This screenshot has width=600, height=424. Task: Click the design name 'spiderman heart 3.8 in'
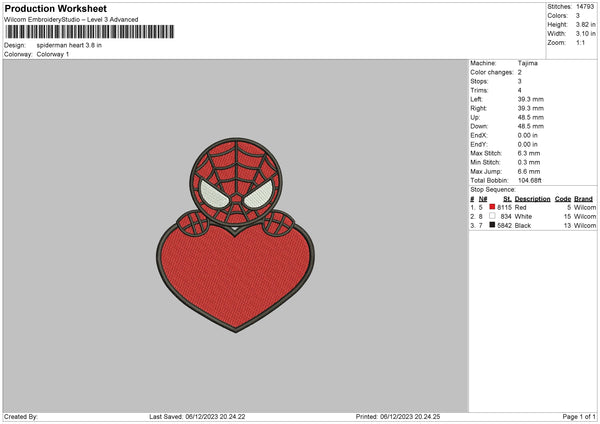pos(69,45)
